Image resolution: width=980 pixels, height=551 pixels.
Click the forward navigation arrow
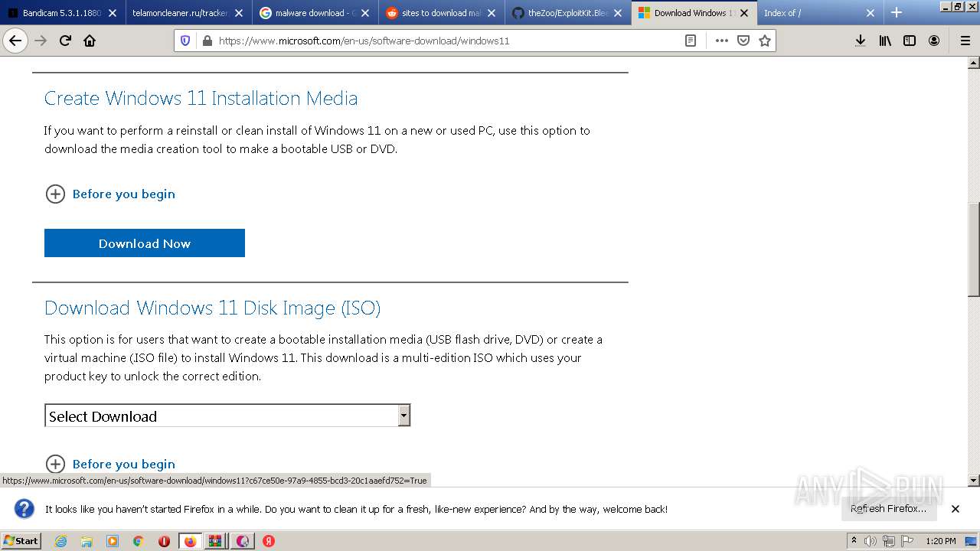point(41,41)
